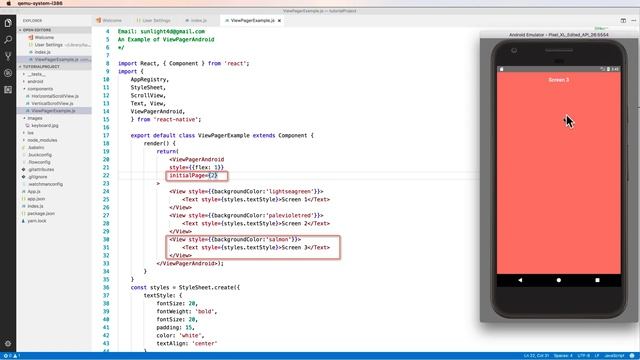This screenshot has height=360, width=640.
Task: Switch to the User Settings tab
Action: [x=153, y=20]
